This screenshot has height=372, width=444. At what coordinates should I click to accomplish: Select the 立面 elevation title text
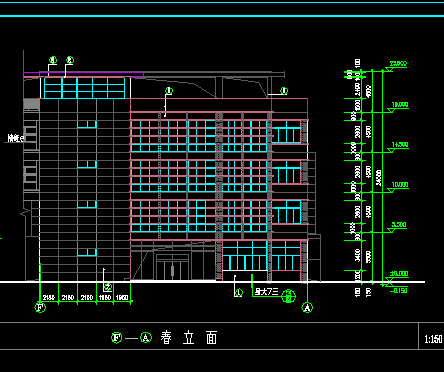[x=200, y=338]
